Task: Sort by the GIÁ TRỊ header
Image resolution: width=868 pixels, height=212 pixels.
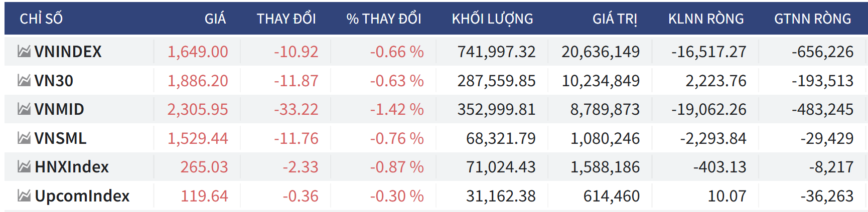Action: (615, 19)
